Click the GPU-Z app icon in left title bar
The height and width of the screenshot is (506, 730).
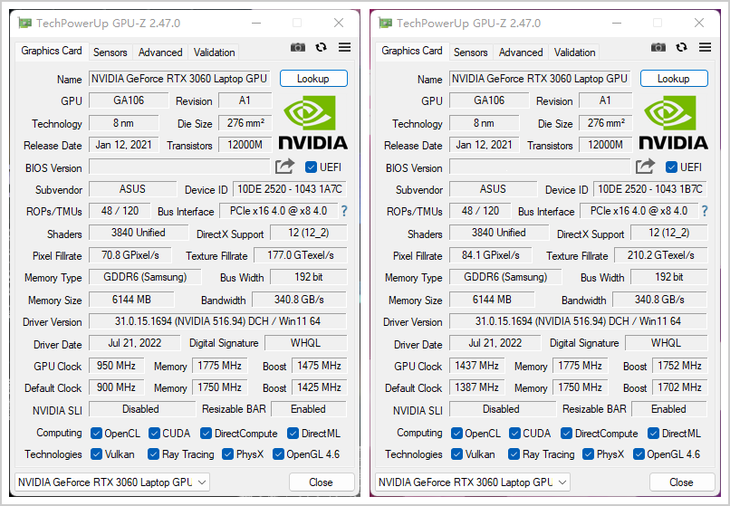pyautogui.click(x=25, y=23)
